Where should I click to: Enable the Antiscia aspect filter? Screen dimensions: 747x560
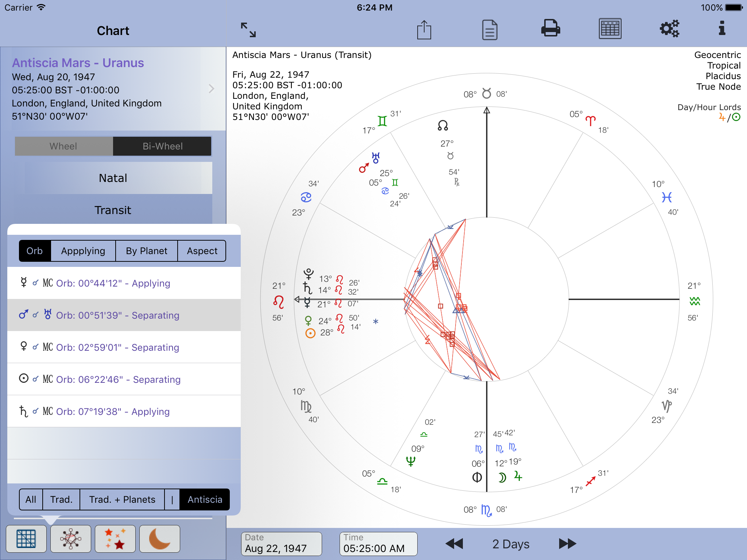coord(204,499)
